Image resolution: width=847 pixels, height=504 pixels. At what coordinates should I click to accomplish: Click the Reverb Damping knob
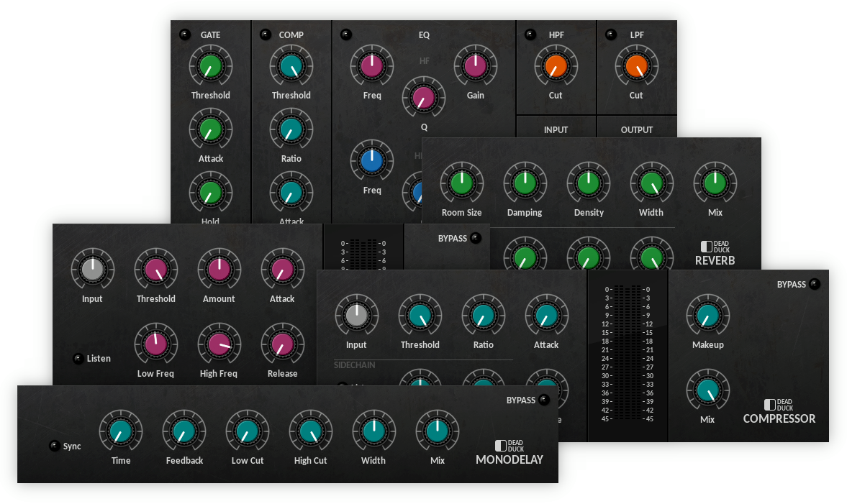(x=525, y=183)
